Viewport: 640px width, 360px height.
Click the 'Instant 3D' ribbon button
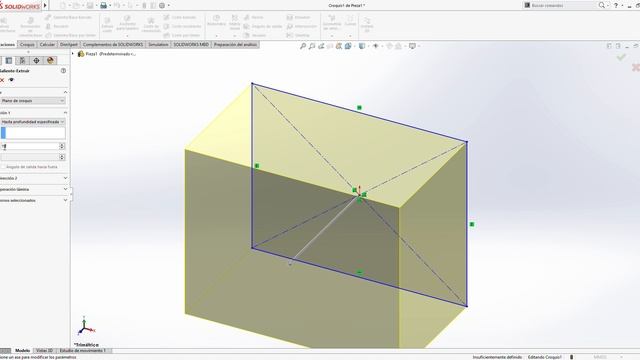tap(367, 24)
